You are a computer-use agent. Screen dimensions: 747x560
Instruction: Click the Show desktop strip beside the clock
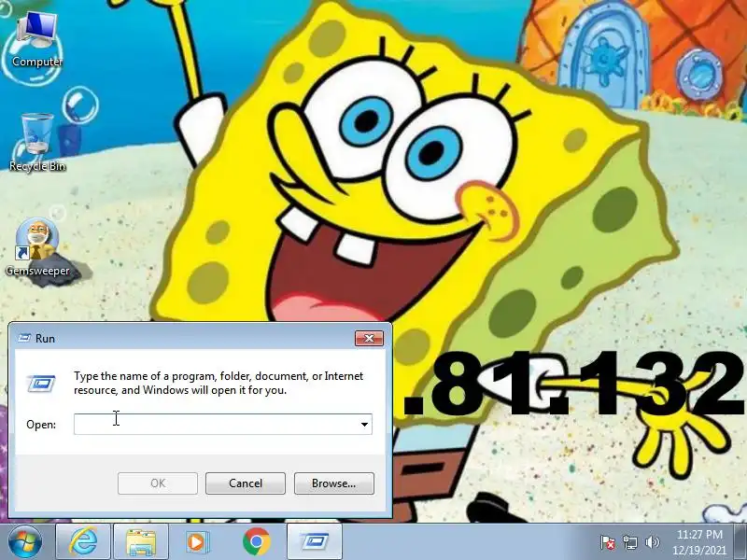coord(740,542)
